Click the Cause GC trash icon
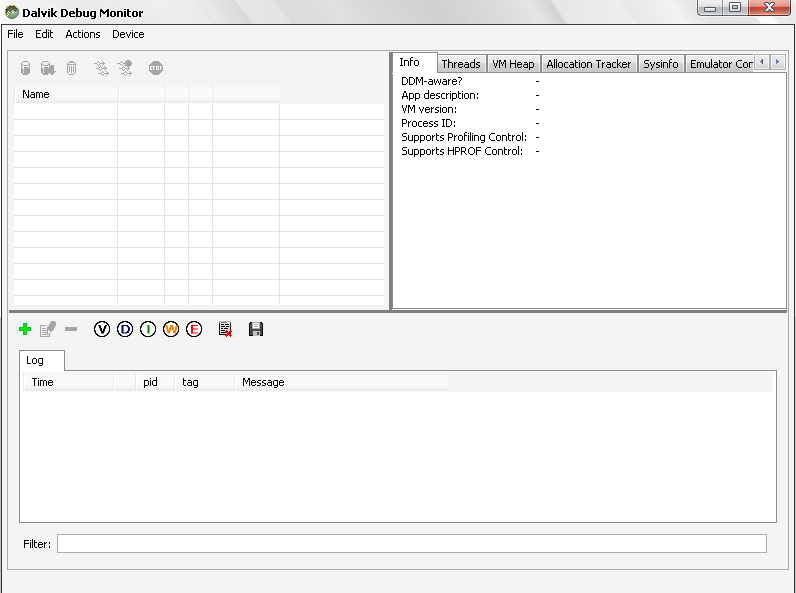This screenshot has height=593, width=796. 72,68
